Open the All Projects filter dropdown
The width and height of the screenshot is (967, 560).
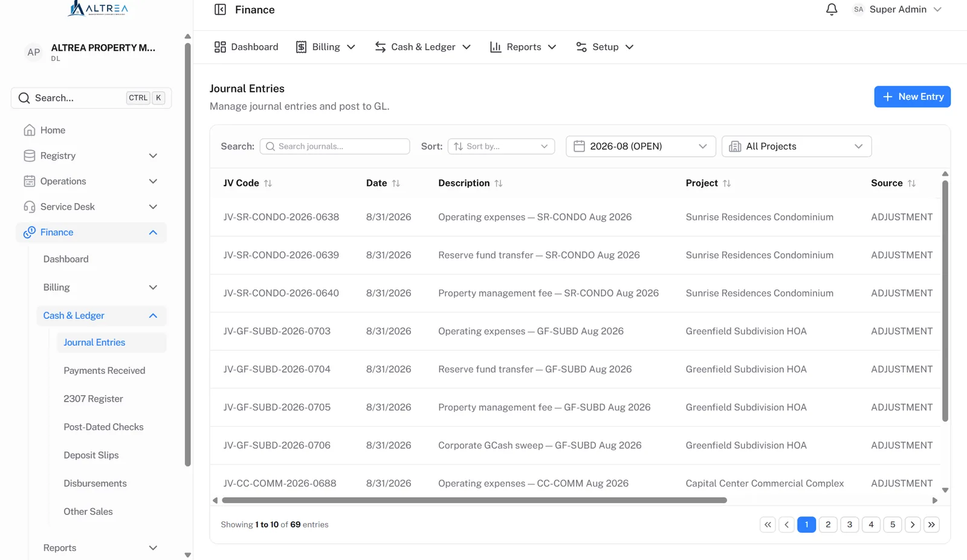797,146
